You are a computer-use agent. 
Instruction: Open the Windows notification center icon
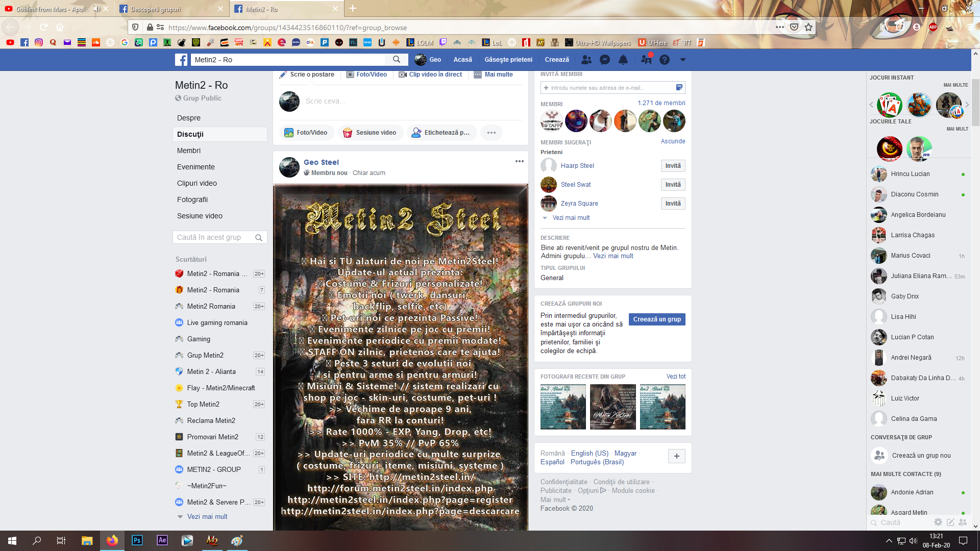963,540
